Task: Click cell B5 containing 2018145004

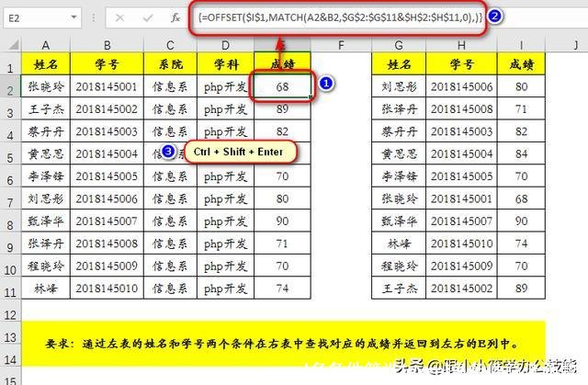Action: [107, 153]
